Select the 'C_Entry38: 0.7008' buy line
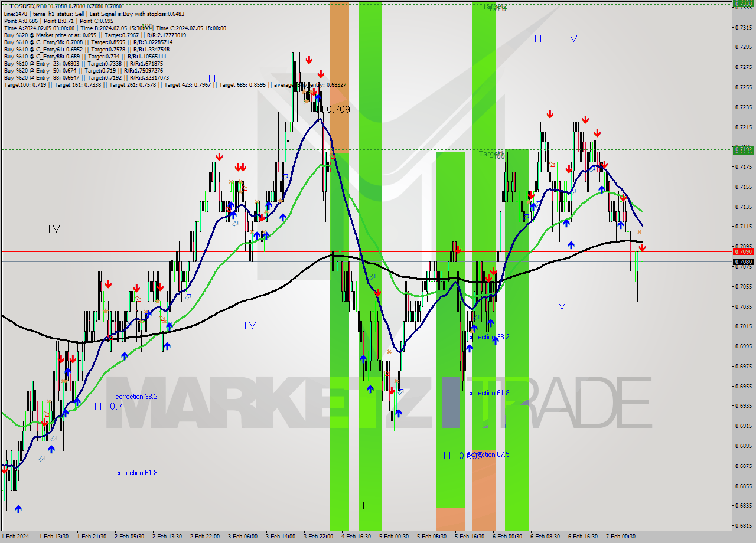This screenshot has height=543, width=756. tap(88, 42)
